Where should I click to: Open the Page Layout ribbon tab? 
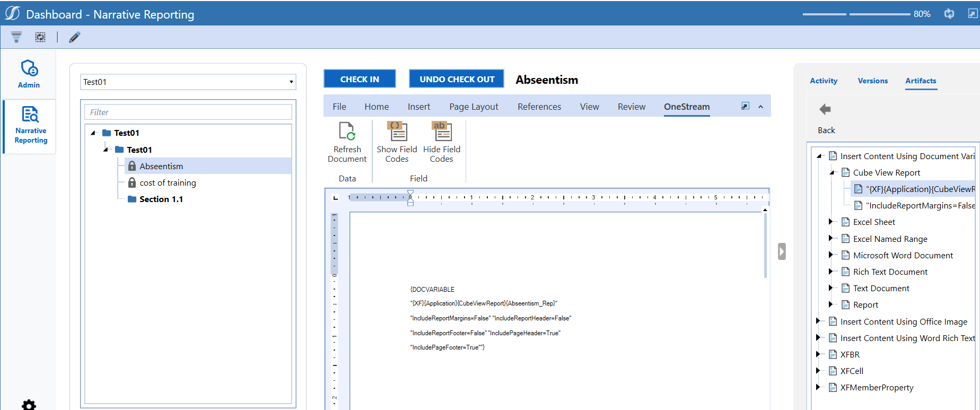474,107
